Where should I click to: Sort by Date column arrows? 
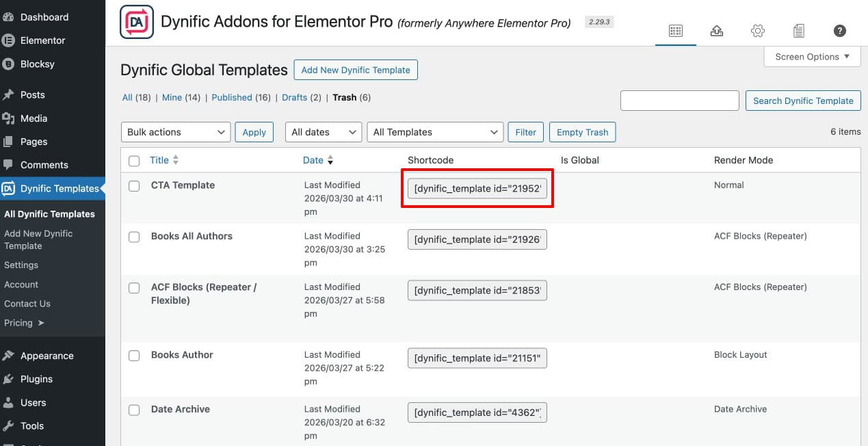[x=330, y=160]
